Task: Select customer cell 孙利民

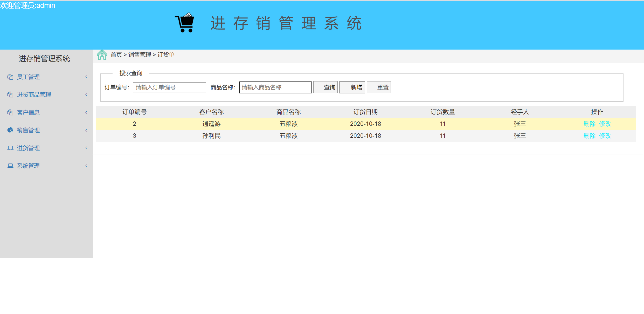Action: point(211,136)
